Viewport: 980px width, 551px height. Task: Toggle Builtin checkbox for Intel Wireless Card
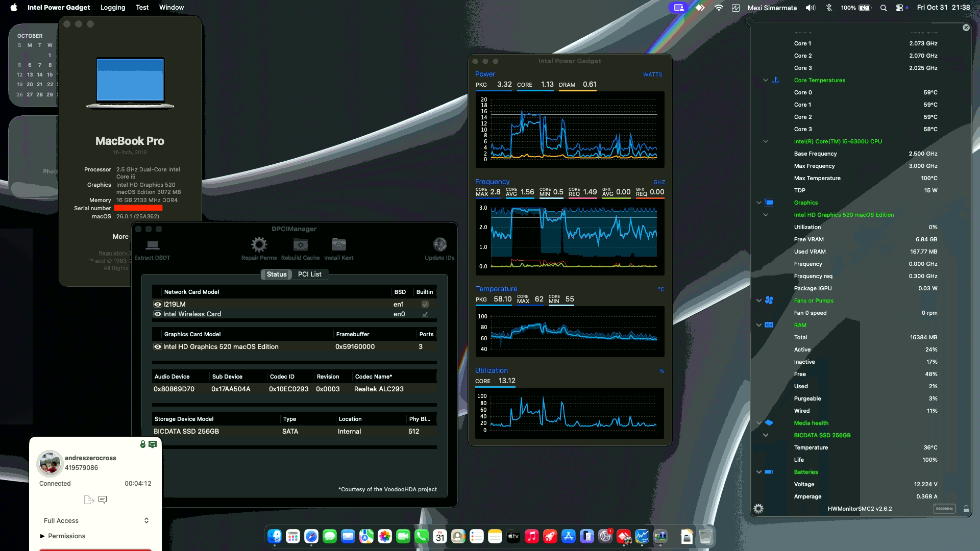coord(425,314)
